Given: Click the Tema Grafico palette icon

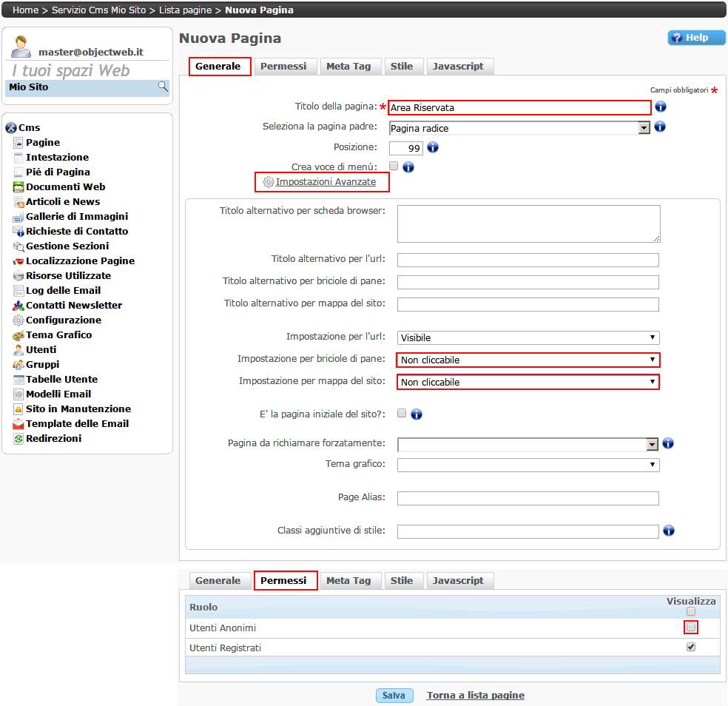Looking at the screenshot, I should [19, 335].
